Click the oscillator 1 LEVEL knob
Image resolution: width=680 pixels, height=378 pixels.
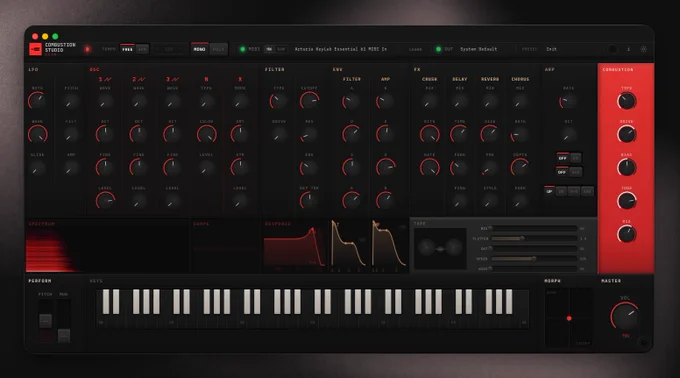point(105,201)
